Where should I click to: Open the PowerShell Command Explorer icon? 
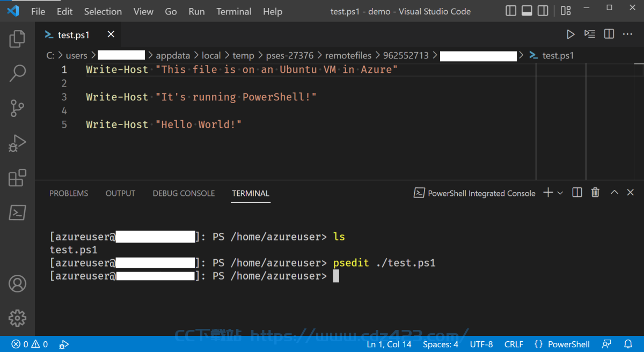pos(17,212)
